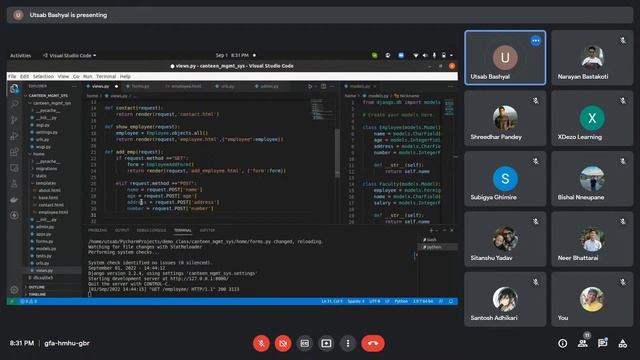Click Sitanshu Yadav's profile photo
The height and width of the screenshot is (360, 640).
tap(505, 239)
